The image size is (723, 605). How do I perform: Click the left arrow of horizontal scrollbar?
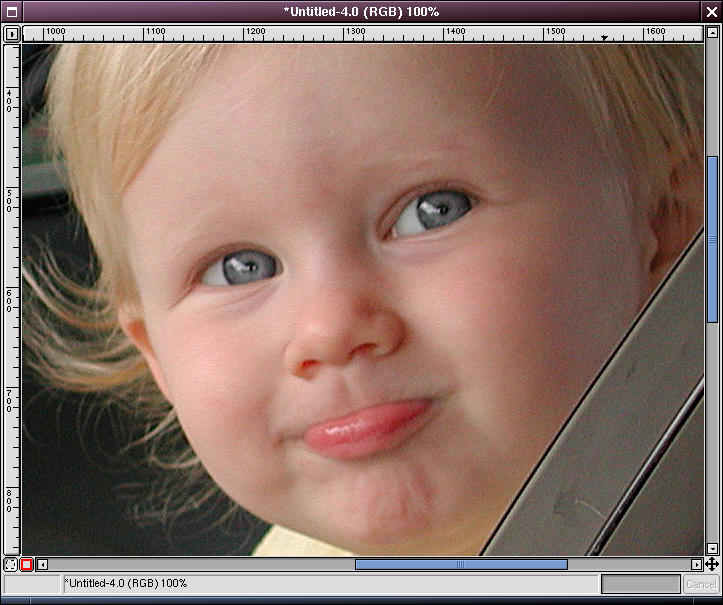pos(43,565)
